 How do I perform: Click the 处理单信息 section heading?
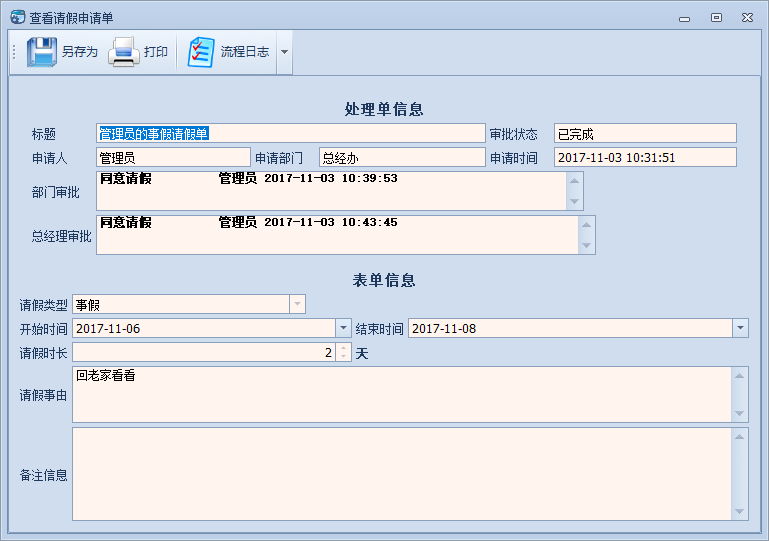384,109
